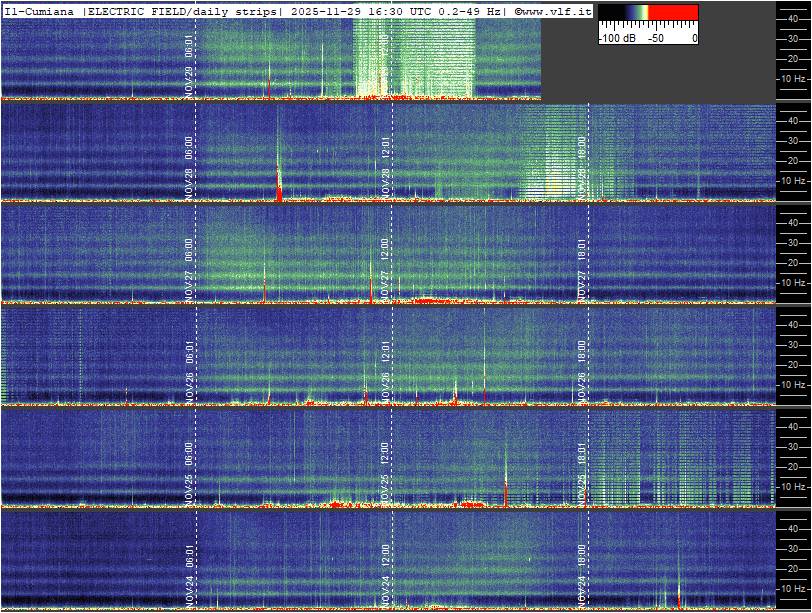Click the I1-Cumiana station title text
The image size is (812, 613).
41,10
